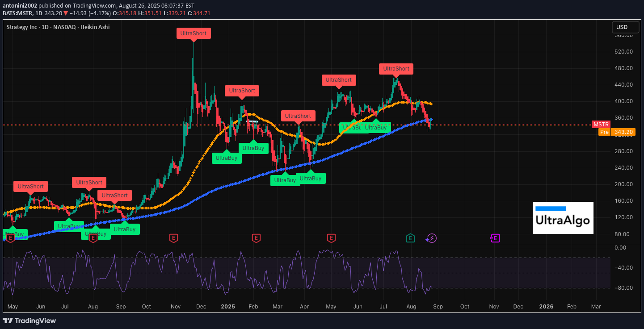Image resolution: width=644 pixels, height=329 pixels.
Task: Click the 'Nov' label near 2024 on time axis
Action: (x=176, y=307)
